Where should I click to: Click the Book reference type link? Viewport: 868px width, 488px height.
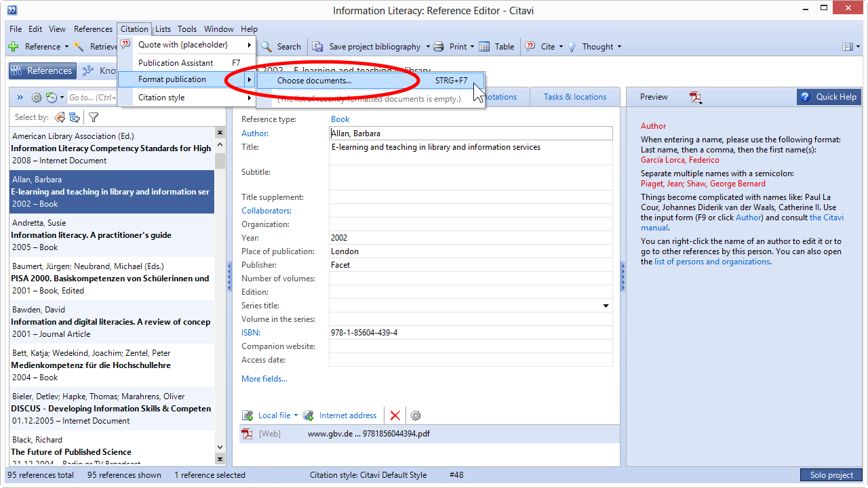tap(340, 119)
